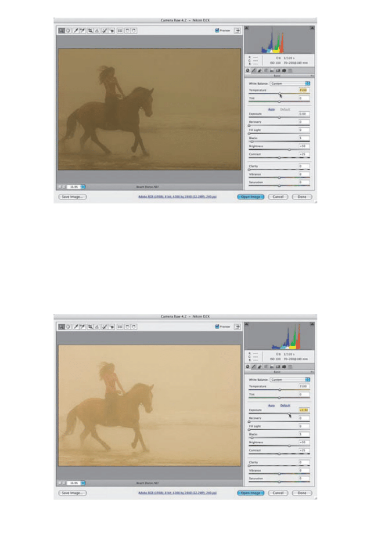Viewport: 392px width, 555px height.
Task: Select the Zoom tool in the upper window
Action: (61, 31)
